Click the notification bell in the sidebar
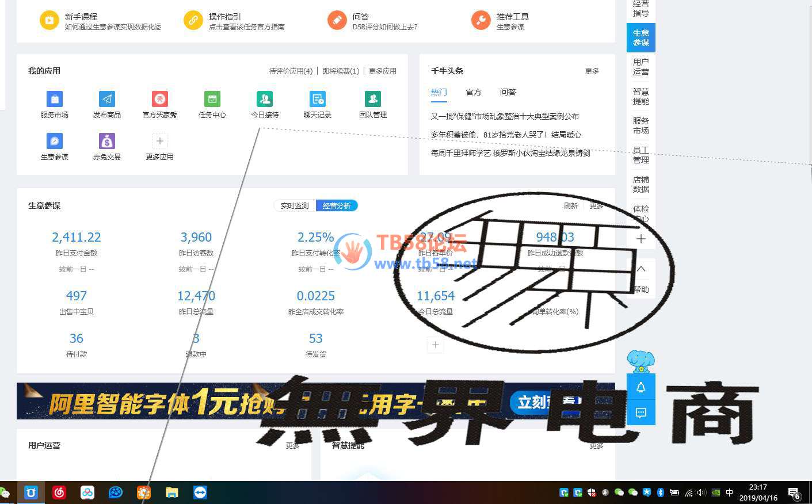812x504 pixels. [x=641, y=388]
